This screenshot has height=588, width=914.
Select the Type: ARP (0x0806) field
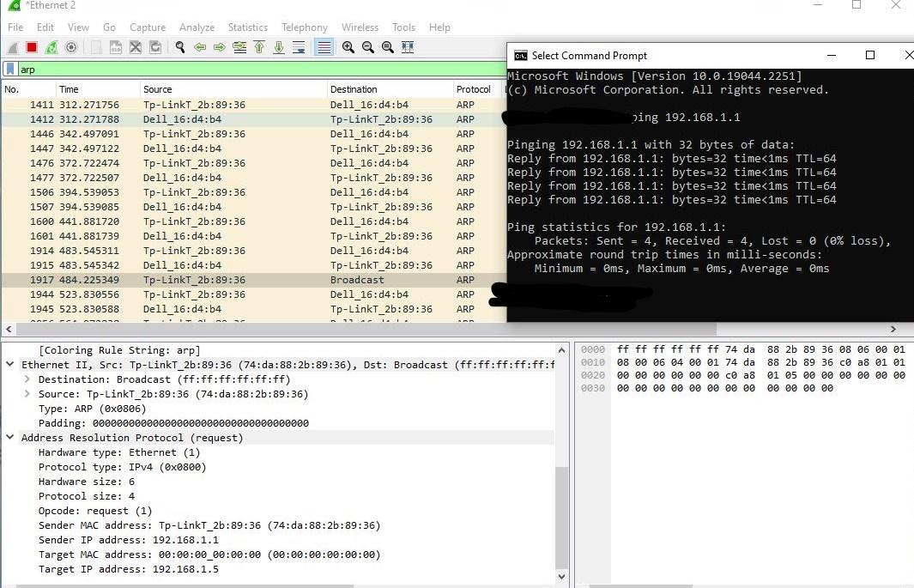click(92, 409)
